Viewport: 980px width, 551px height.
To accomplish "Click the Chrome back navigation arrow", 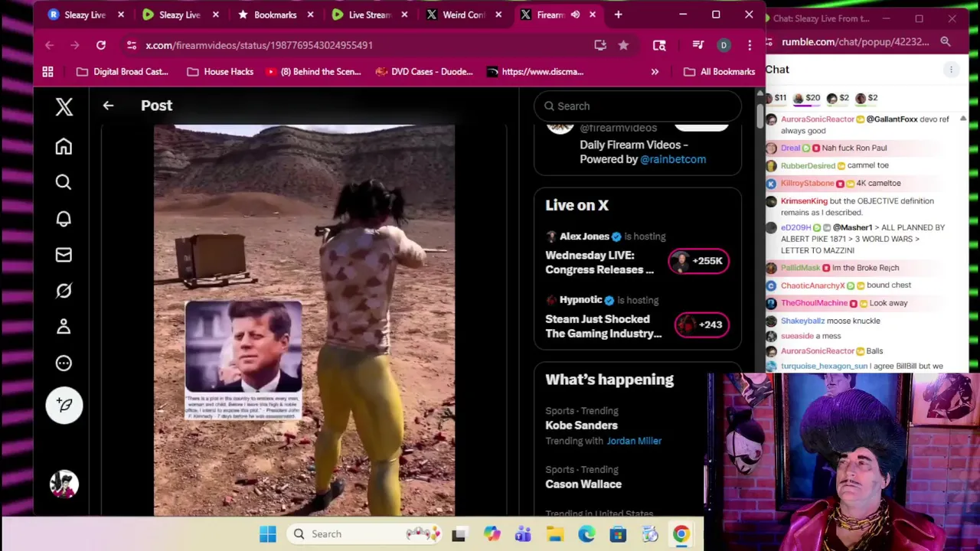I will pos(49,45).
